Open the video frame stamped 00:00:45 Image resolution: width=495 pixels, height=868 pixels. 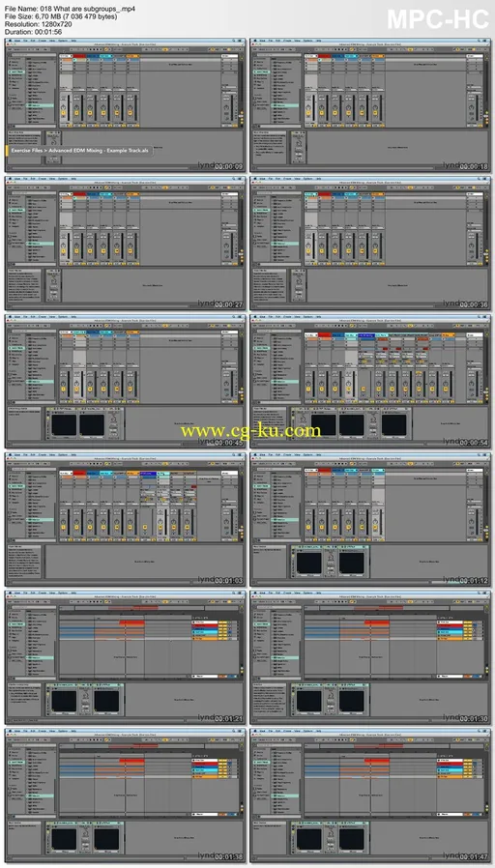click(125, 382)
